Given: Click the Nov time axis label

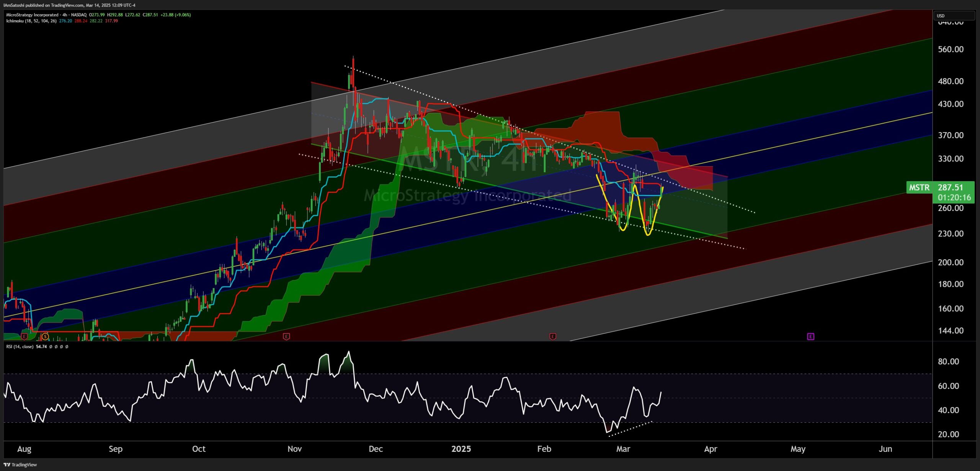Looking at the screenshot, I should tap(294, 449).
